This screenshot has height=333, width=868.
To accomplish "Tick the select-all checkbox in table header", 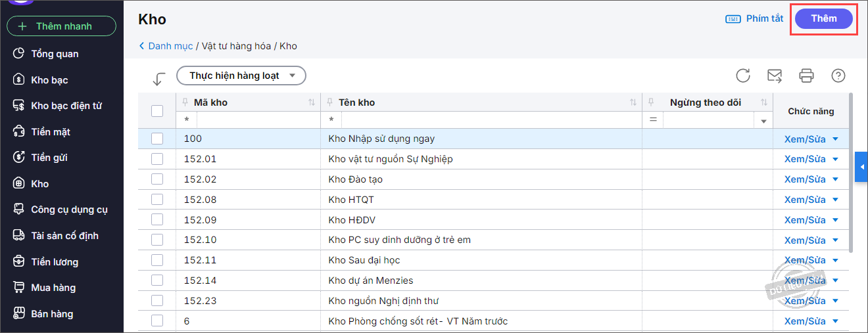I will point(157,111).
